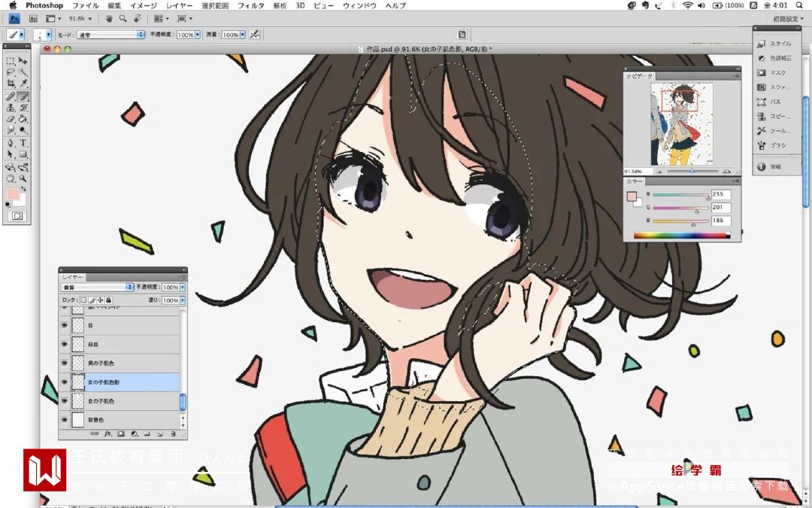Image resolution: width=812 pixels, height=508 pixels.
Task: Activate the Pen tool
Action: click(11, 142)
